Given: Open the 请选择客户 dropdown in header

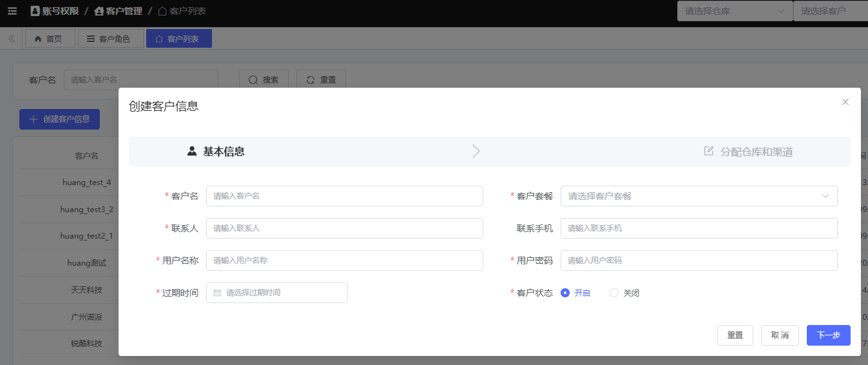Looking at the screenshot, I should (x=830, y=11).
